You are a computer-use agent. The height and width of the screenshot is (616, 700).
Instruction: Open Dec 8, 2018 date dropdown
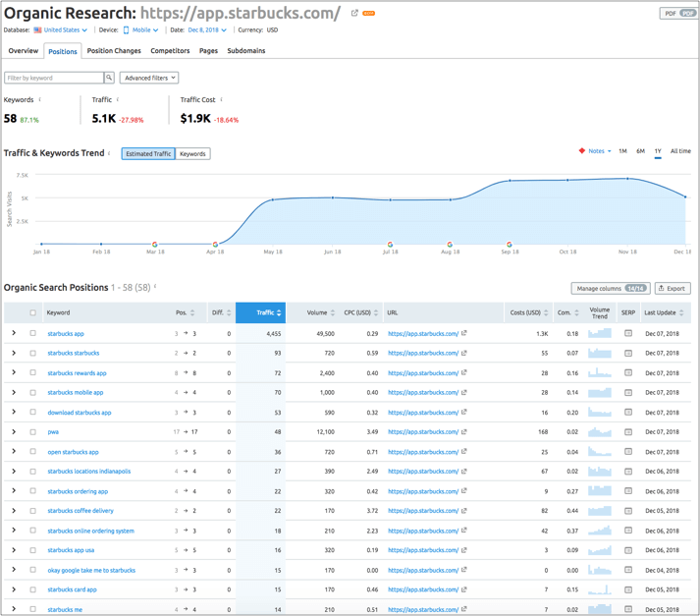[207, 29]
